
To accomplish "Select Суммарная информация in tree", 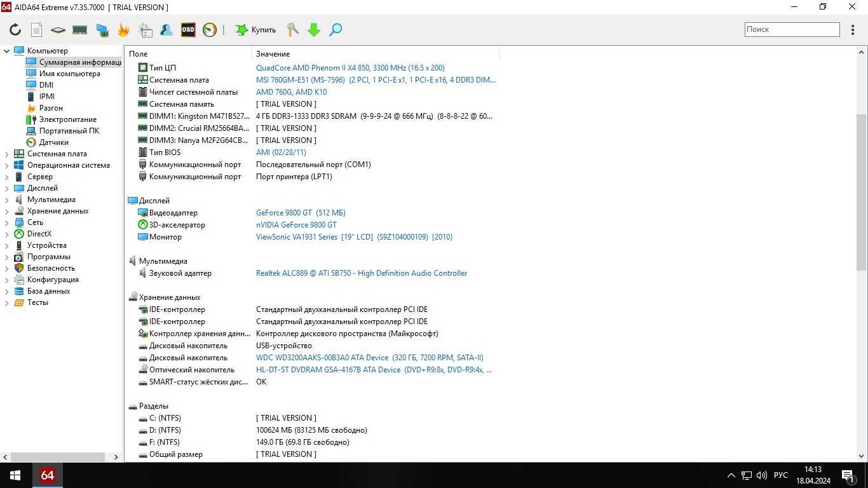I will click(x=74, y=62).
